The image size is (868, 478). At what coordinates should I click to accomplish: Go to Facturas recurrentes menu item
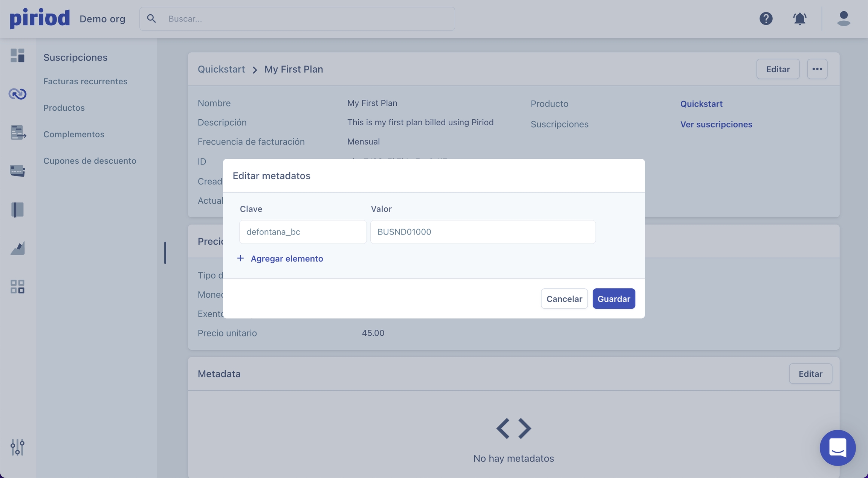click(x=85, y=81)
